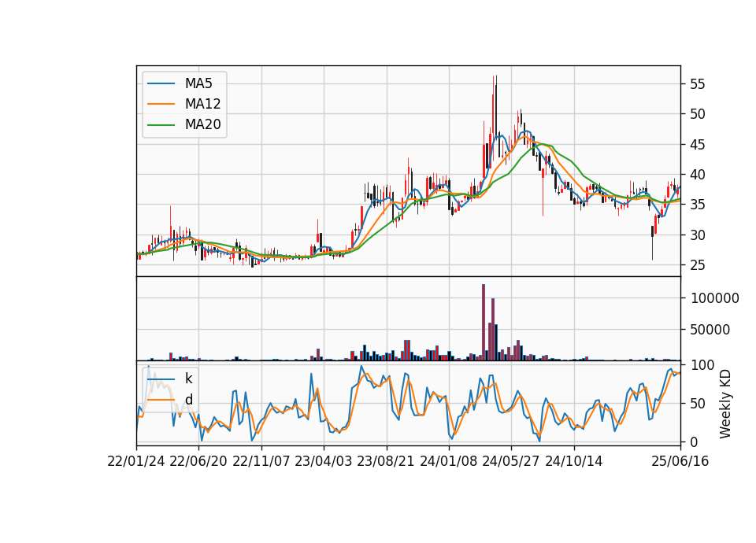
Task: Click the MA20 legend label
Action: tap(202, 124)
